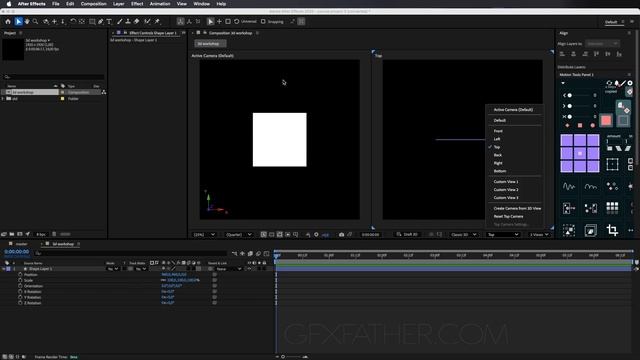Viewport: 640px width, 360px height.
Task: Select the Clone Stamp tool
Action: [128, 21]
